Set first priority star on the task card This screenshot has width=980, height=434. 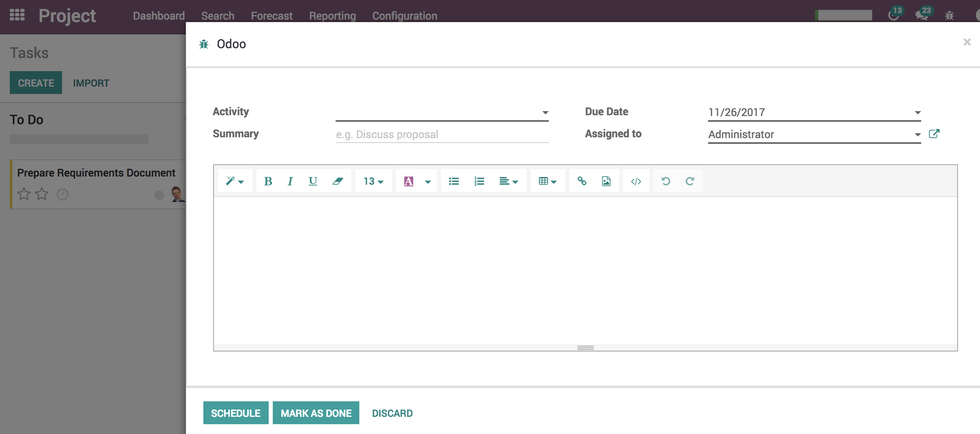point(24,194)
